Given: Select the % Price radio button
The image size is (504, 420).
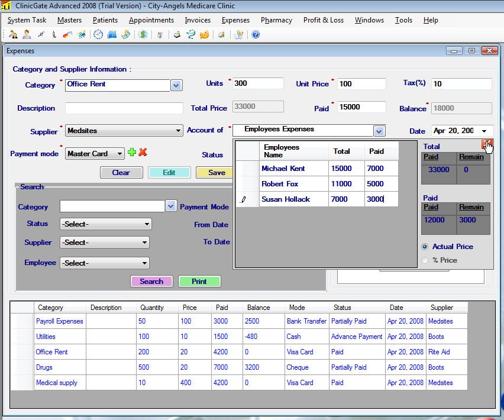Looking at the screenshot, I should coord(425,260).
